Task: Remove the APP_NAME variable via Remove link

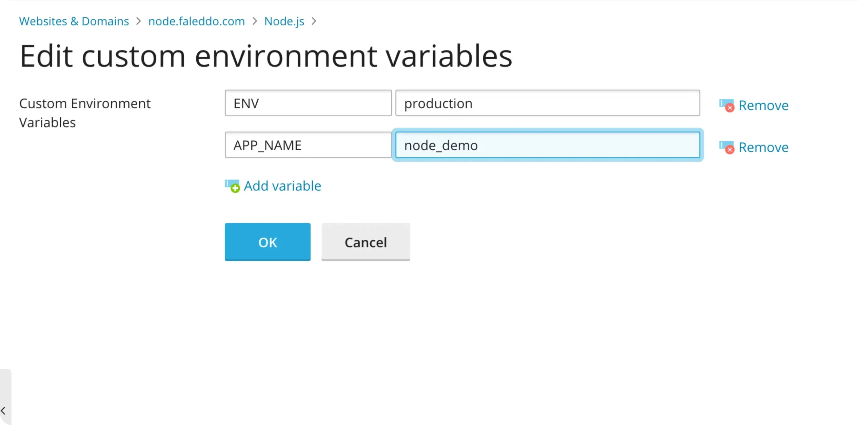Action: 763,148
